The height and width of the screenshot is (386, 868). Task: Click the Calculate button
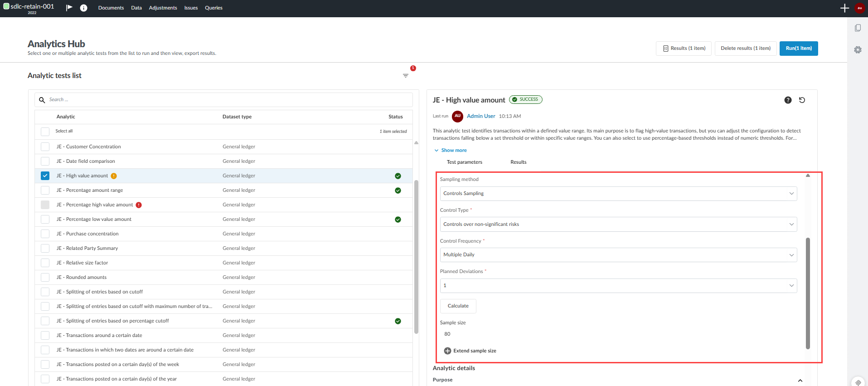point(458,306)
